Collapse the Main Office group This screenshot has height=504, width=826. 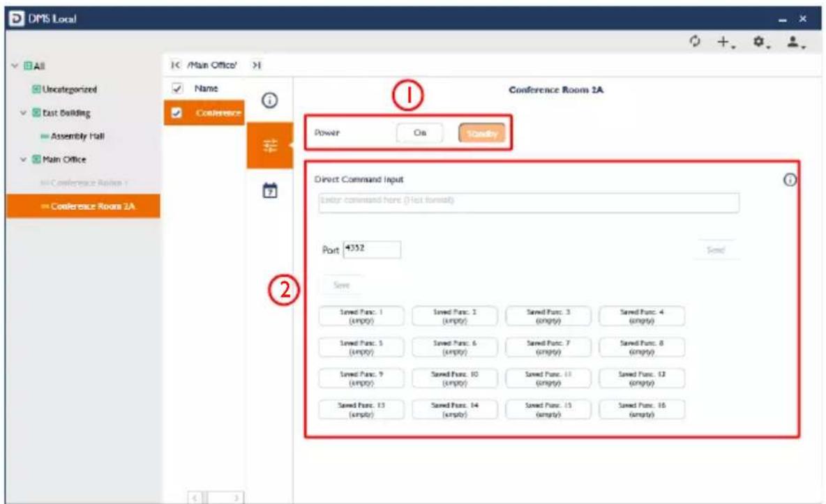23,159
